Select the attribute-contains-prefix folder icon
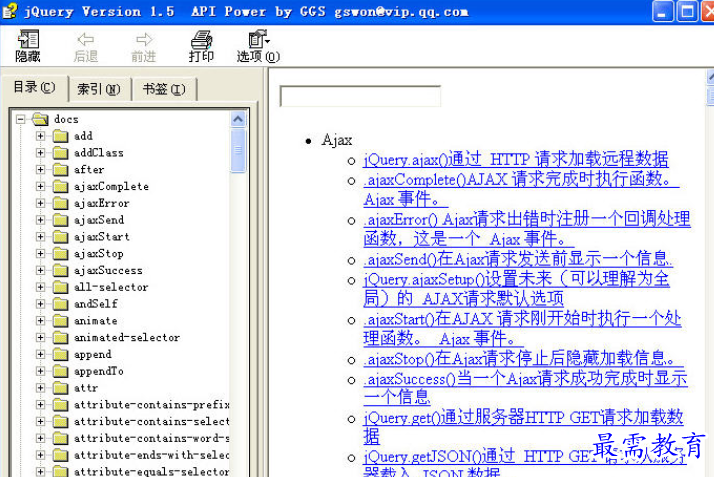The width and height of the screenshot is (714, 477). click(60, 405)
